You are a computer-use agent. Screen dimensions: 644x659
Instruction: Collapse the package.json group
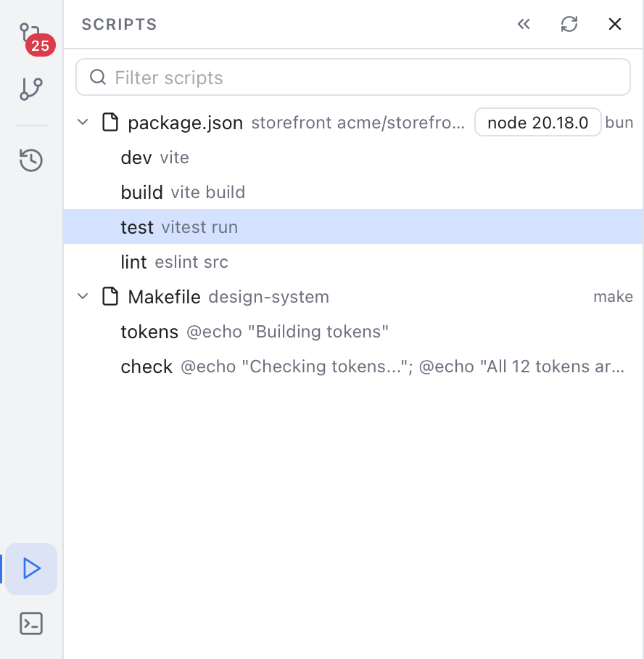[x=83, y=123]
